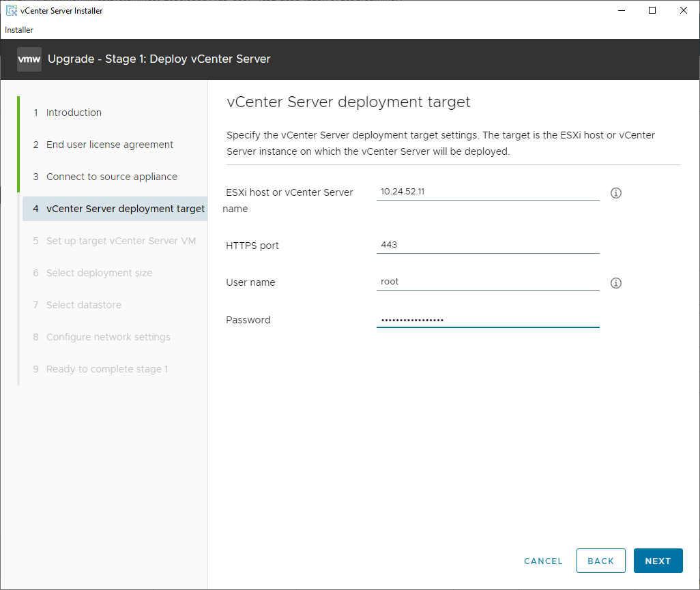This screenshot has height=590, width=700.
Task: Click the info icon beside User name field
Action: click(615, 283)
